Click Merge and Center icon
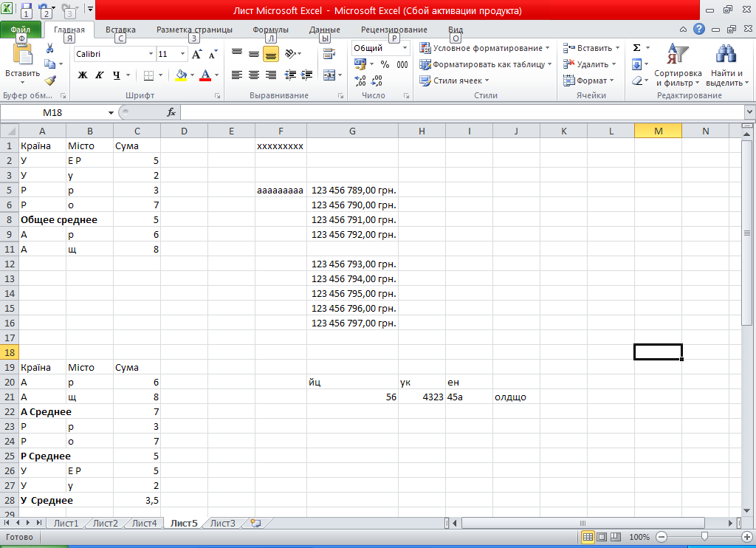The image size is (756, 548). pos(329,75)
